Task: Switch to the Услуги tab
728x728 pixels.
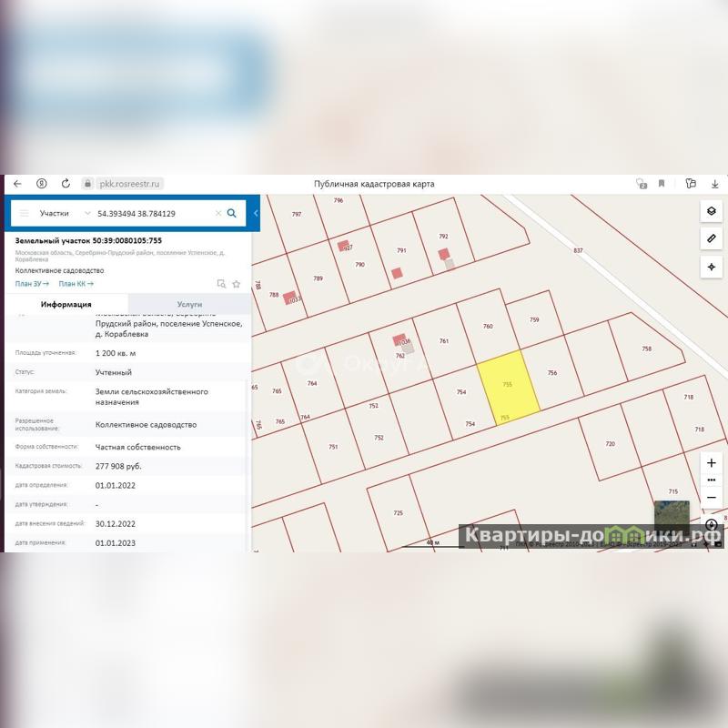Action: tap(189, 304)
